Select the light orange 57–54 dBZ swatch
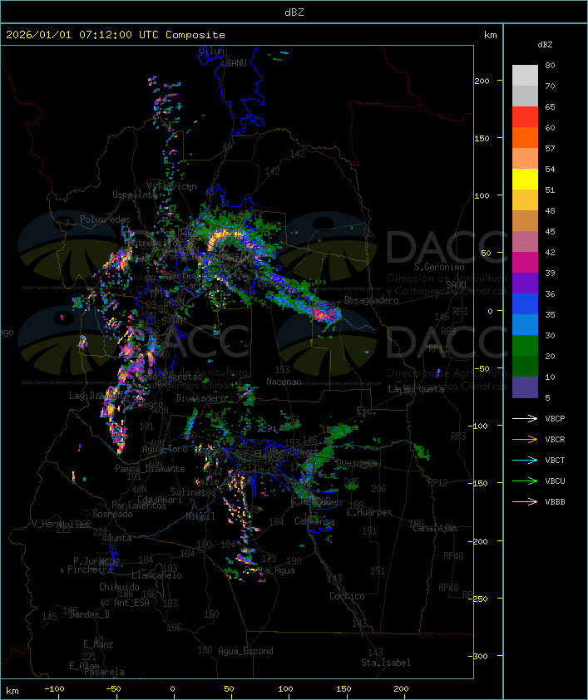This screenshot has height=700, width=588. coord(525,159)
